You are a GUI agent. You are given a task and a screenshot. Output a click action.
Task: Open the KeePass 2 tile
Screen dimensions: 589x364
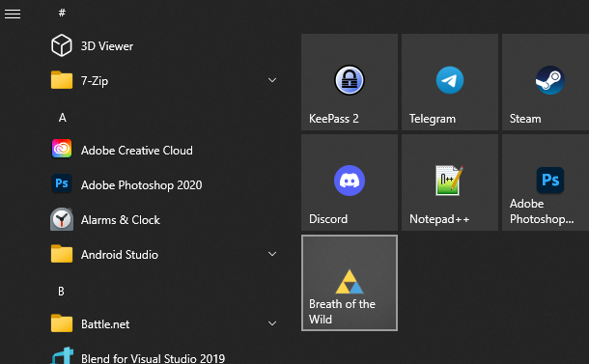(x=350, y=82)
